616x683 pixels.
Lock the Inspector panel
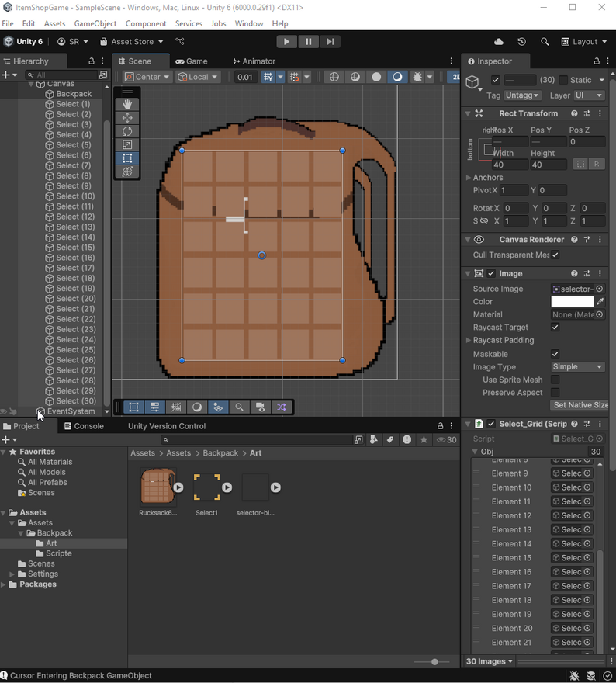point(597,61)
